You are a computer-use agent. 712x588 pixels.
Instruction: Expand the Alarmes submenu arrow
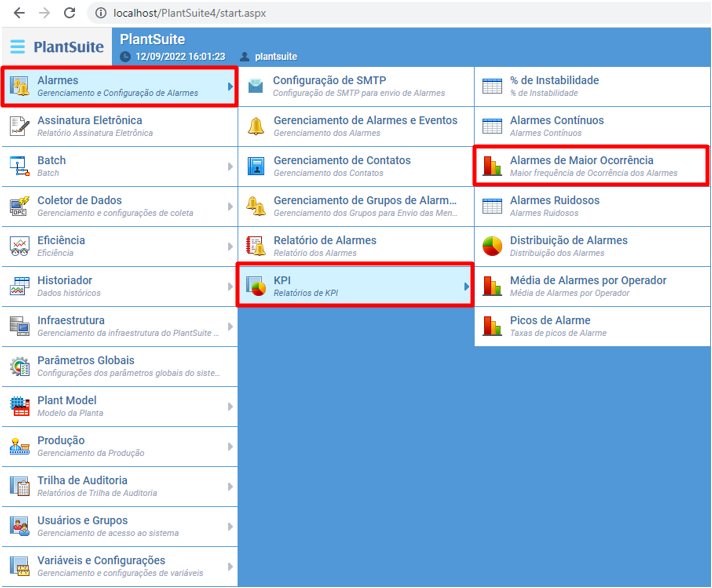(230, 86)
